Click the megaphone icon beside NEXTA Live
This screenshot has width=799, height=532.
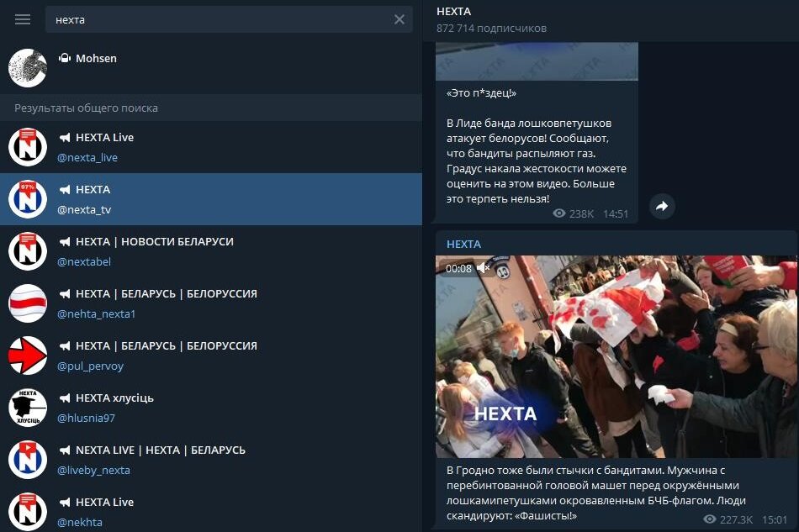point(66,137)
